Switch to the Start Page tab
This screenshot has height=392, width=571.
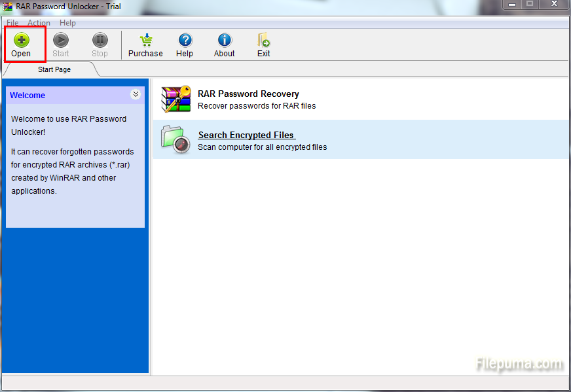[x=54, y=69]
